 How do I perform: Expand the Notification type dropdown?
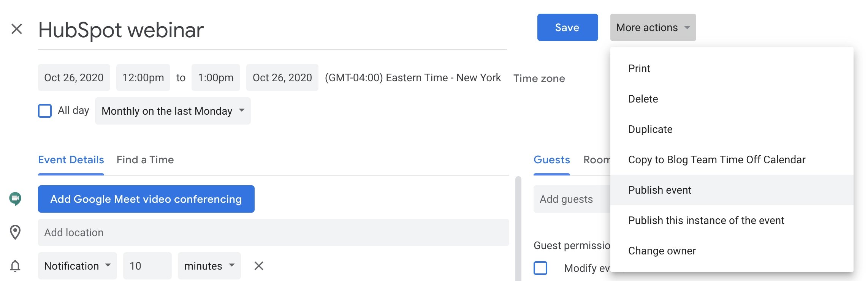click(77, 266)
